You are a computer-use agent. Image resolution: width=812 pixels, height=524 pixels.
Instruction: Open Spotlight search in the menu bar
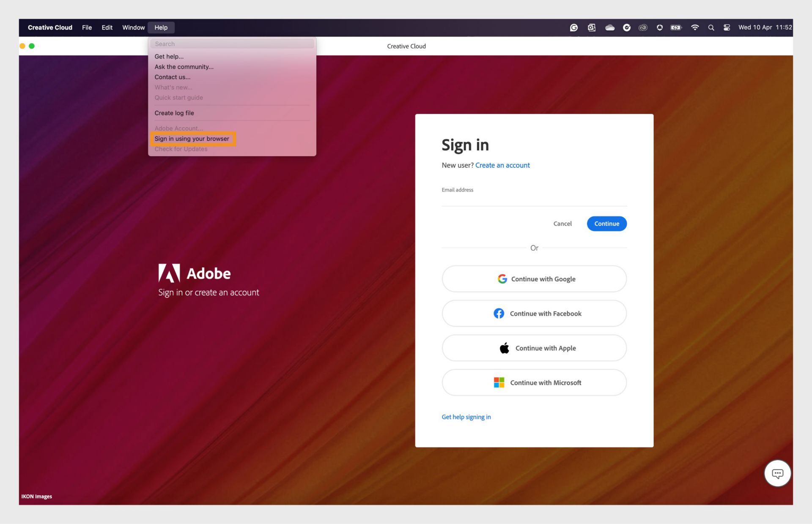[x=711, y=27]
